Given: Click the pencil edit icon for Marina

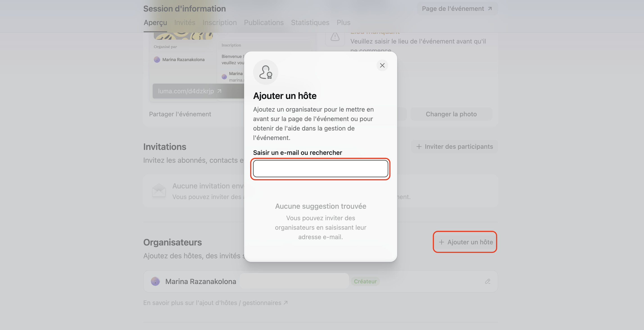Looking at the screenshot, I should (x=488, y=282).
